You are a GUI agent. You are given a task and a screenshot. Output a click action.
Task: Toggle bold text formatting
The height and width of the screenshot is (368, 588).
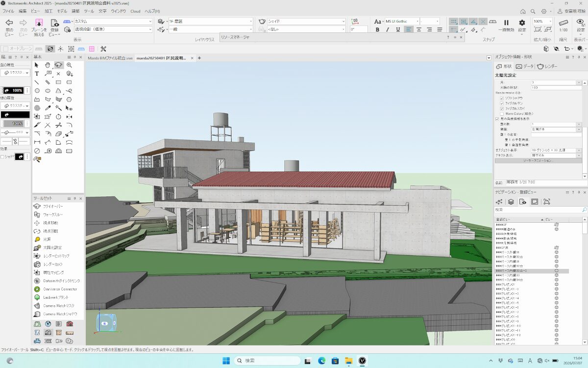pyautogui.click(x=377, y=29)
